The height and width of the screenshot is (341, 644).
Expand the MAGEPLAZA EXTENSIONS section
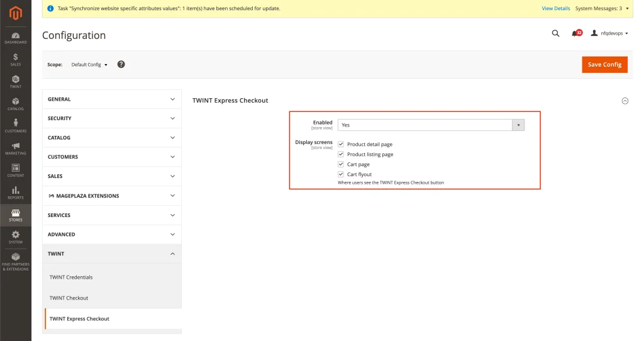tap(112, 196)
